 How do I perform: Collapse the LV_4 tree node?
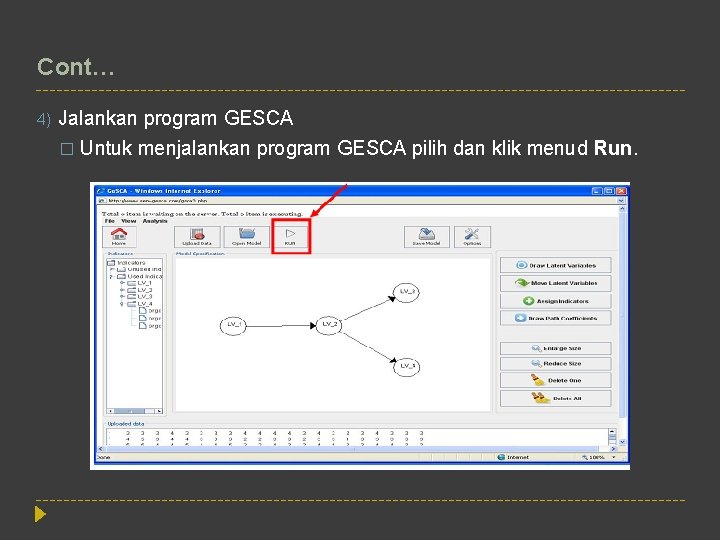[122, 304]
